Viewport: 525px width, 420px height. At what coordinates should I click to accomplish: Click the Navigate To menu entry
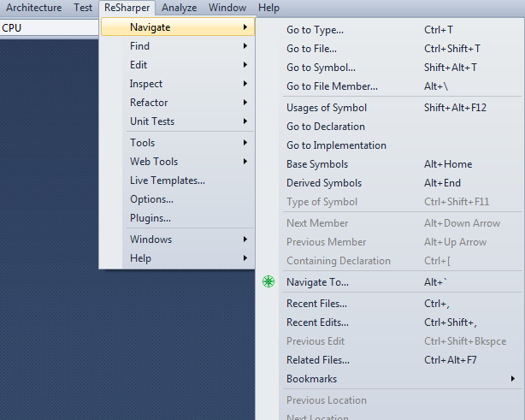391,282
